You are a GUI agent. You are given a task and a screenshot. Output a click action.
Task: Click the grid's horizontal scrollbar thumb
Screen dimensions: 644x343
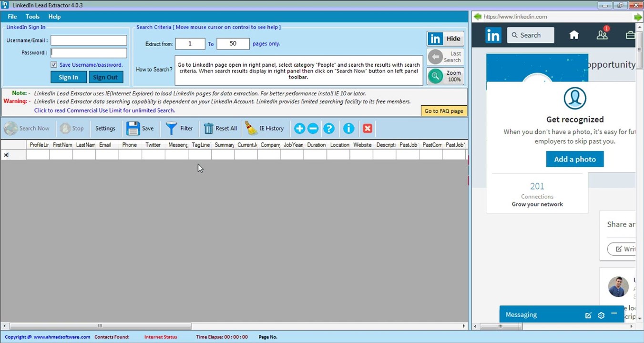(100, 326)
